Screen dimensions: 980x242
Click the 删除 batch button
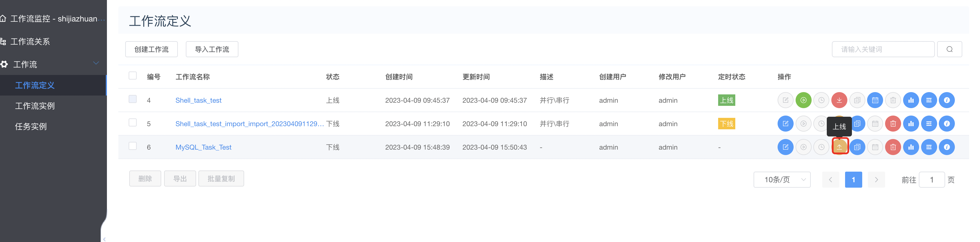click(145, 179)
